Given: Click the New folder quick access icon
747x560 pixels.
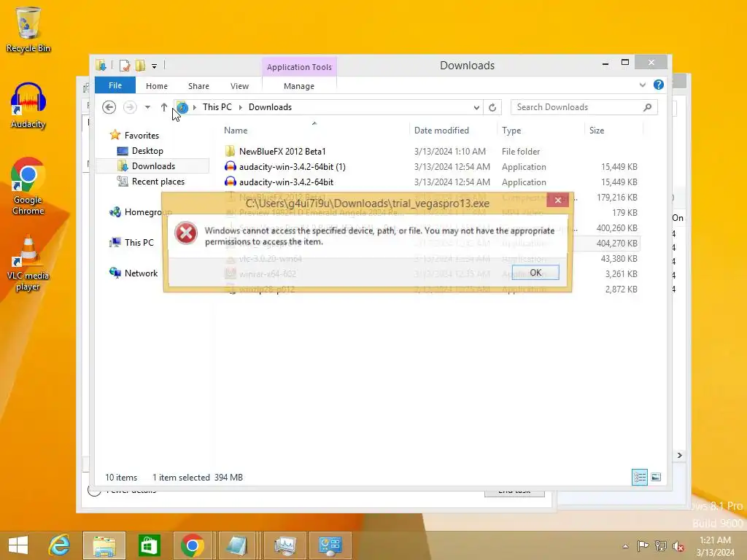Looking at the screenshot, I should 140,65.
